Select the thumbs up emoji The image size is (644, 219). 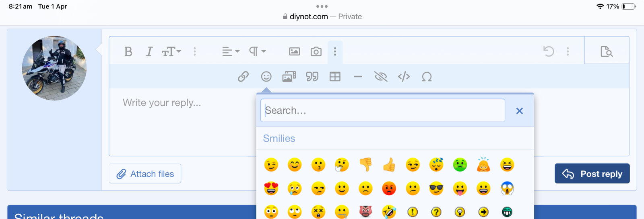coord(389,165)
